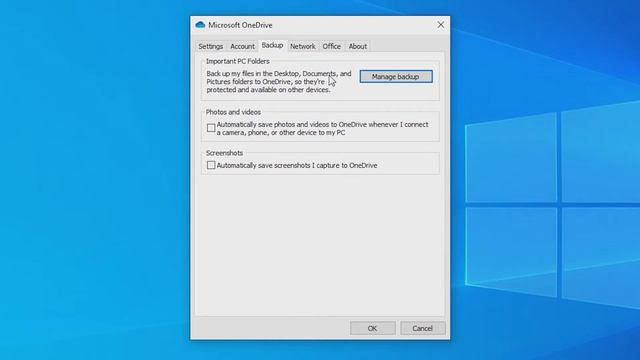Image resolution: width=640 pixels, height=360 pixels.
Task: Enable automatic saving of photos and videos
Action: pos(211,128)
